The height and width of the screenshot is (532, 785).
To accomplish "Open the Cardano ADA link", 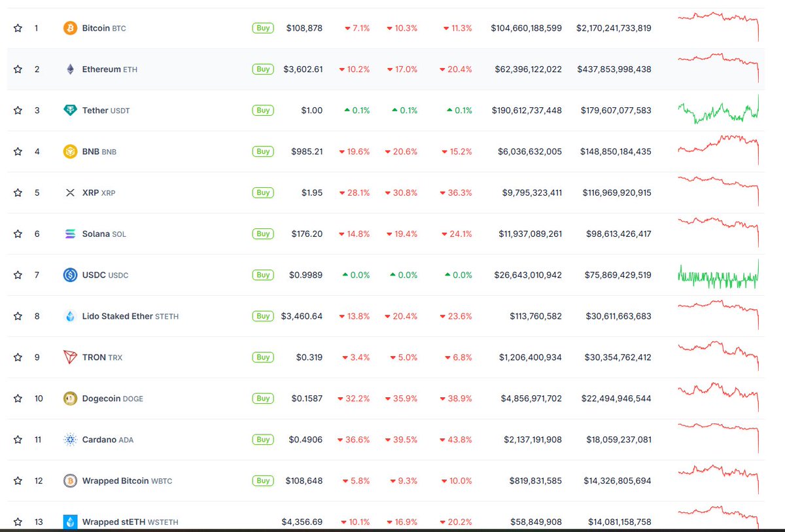I will tap(108, 440).
